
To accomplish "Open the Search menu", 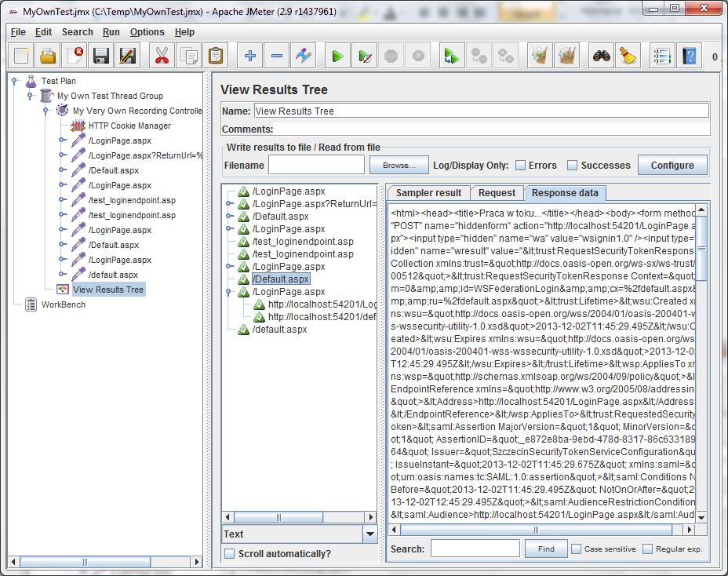I will (77, 32).
